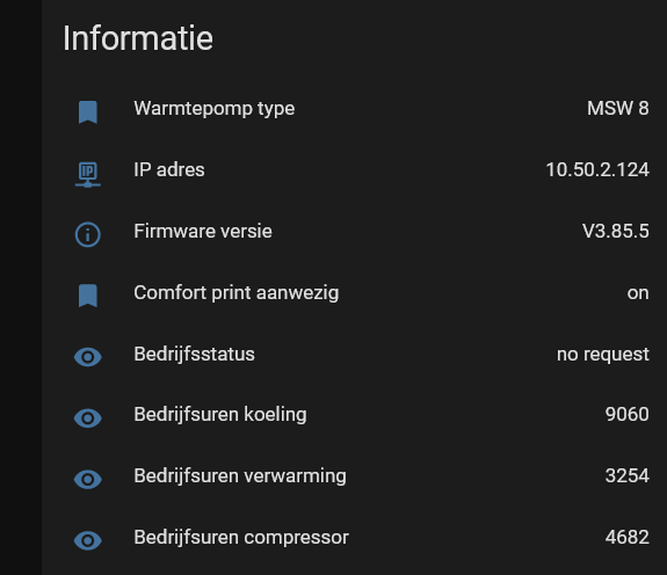Click the MSW 8 value
Viewport: 667px width, 575px height.
[x=618, y=108]
